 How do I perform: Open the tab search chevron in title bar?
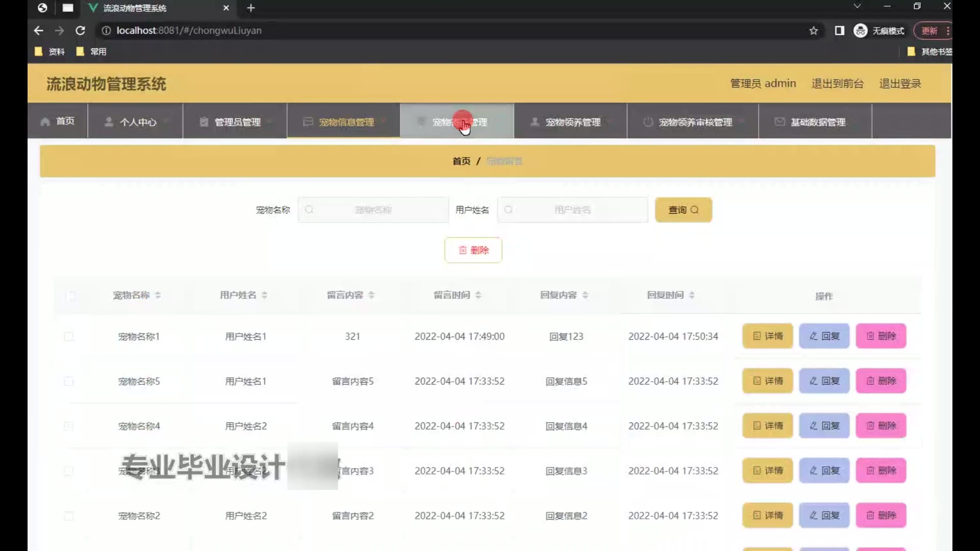click(x=857, y=6)
